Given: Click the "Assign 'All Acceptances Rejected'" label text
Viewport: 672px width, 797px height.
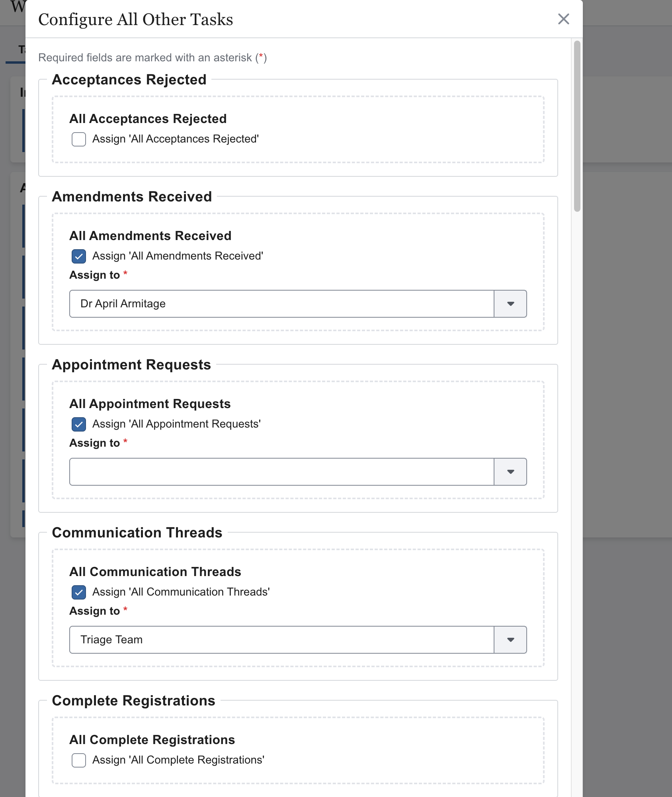Looking at the screenshot, I should [176, 139].
